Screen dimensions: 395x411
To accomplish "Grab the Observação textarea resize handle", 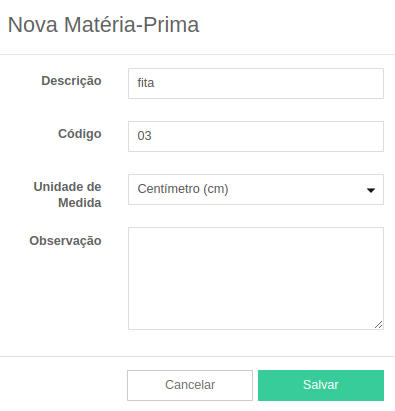I will point(378,325).
